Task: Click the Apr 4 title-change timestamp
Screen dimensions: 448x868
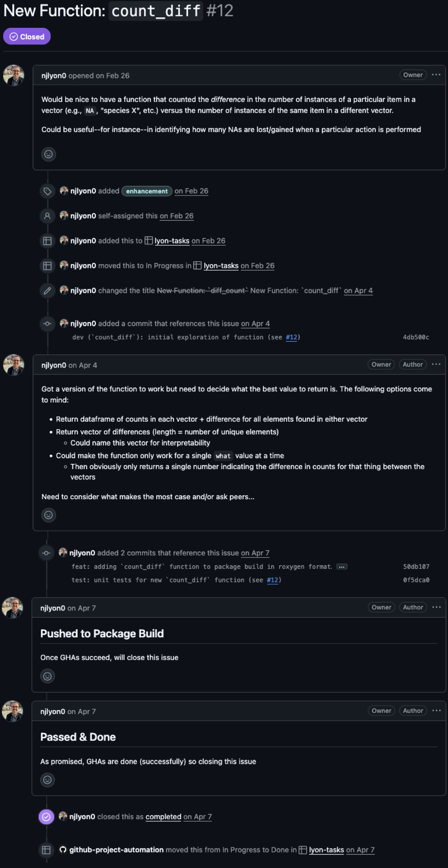Action: [x=358, y=291]
